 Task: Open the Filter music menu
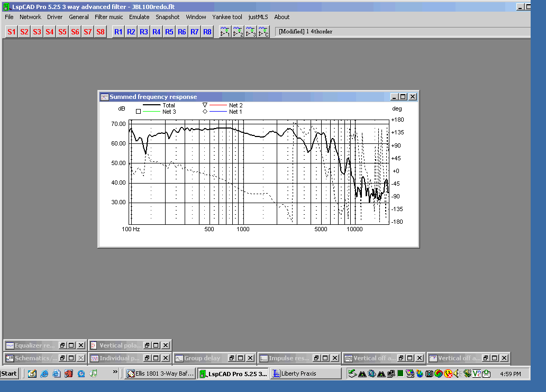pos(109,17)
